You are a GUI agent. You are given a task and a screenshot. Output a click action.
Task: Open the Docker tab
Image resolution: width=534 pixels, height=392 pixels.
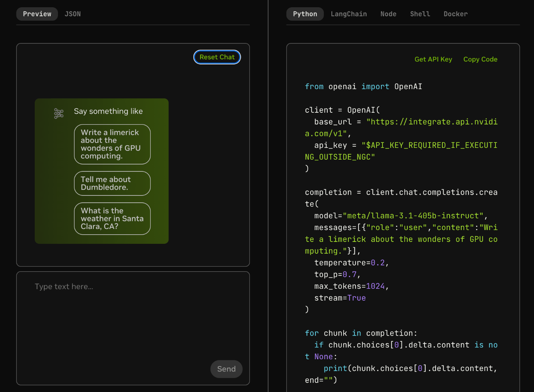coord(455,14)
